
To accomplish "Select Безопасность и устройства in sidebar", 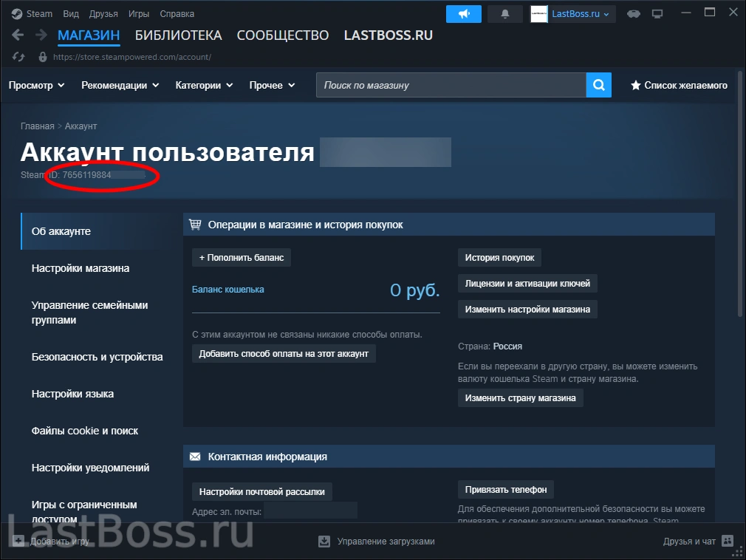I will 97,357.
